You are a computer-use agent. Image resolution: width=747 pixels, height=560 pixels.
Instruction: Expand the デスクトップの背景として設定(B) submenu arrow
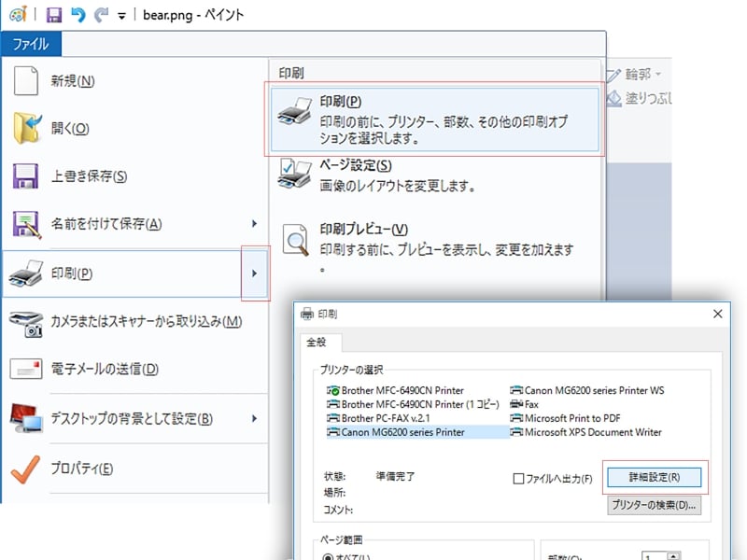click(254, 418)
